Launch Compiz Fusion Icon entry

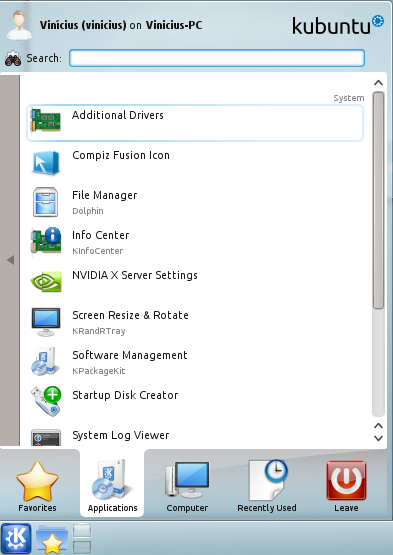tap(195, 162)
